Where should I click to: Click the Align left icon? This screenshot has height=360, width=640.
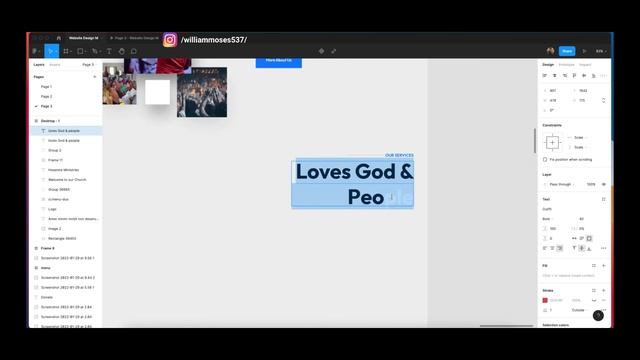(545, 76)
